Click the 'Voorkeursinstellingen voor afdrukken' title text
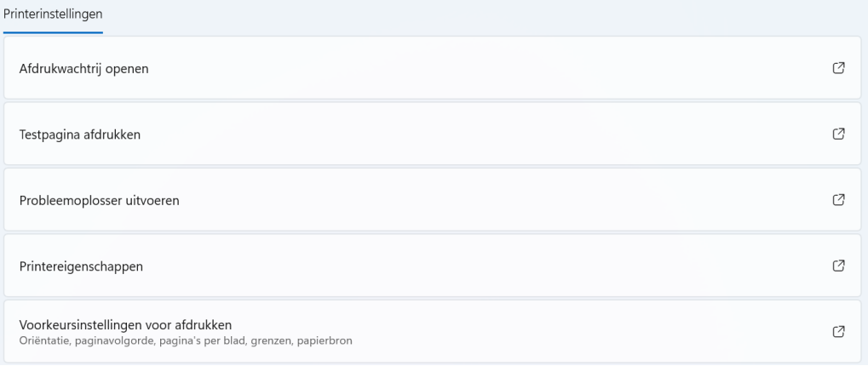Screen dimensions: 868x366 click(125, 324)
